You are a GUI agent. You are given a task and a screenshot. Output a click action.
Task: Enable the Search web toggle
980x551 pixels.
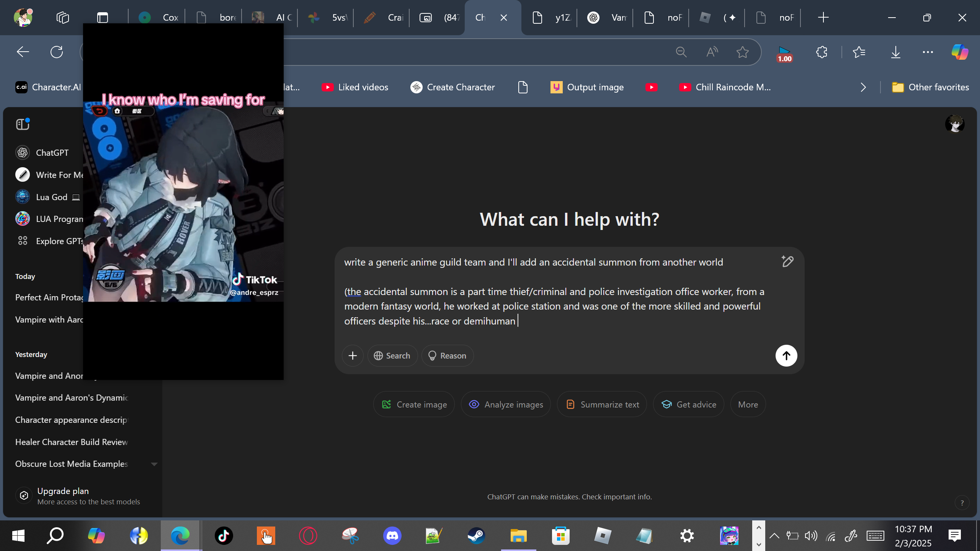tap(392, 356)
